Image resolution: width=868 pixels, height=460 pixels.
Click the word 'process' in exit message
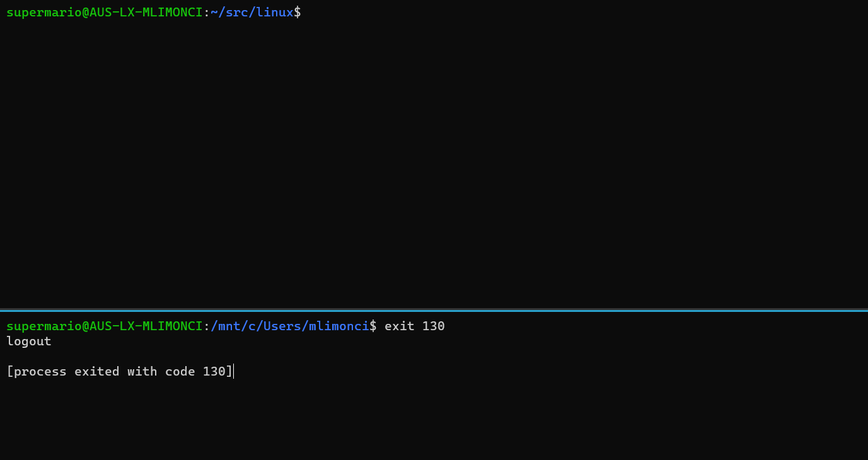click(40, 371)
